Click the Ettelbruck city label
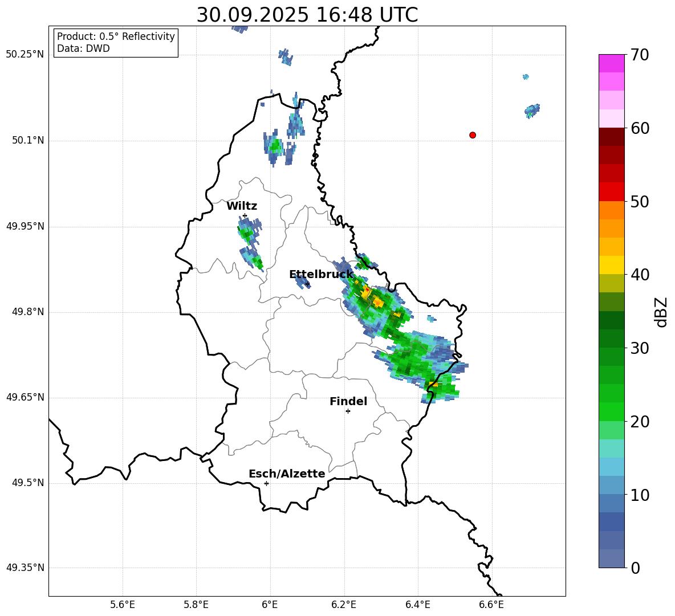The height and width of the screenshot is (616, 675). [x=321, y=275]
